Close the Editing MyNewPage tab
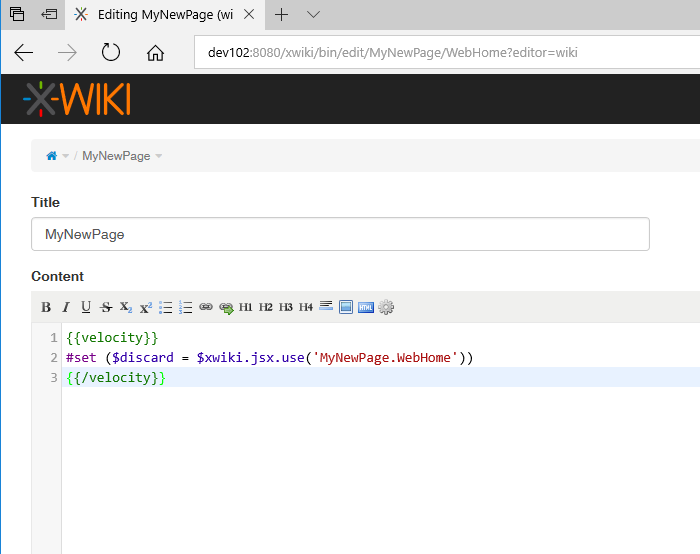Image resolution: width=700 pixels, height=554 pixels. pos(249,15)
